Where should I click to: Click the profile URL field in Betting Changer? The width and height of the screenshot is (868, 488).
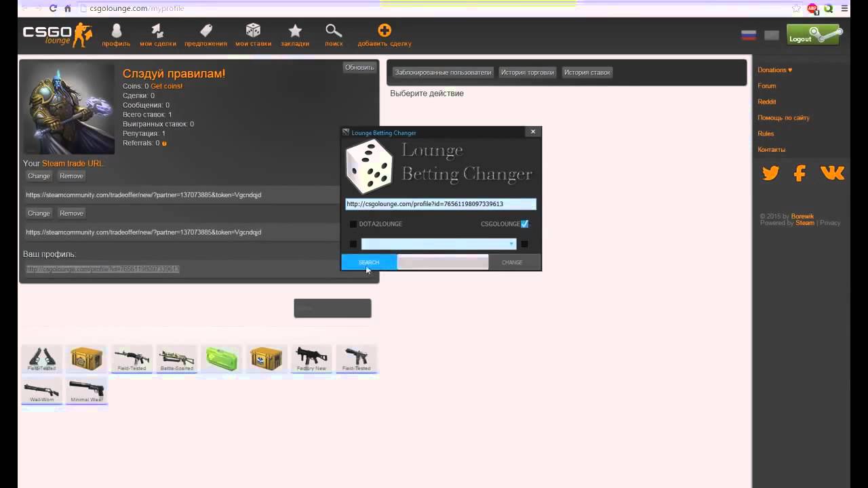tap(441, 204)
